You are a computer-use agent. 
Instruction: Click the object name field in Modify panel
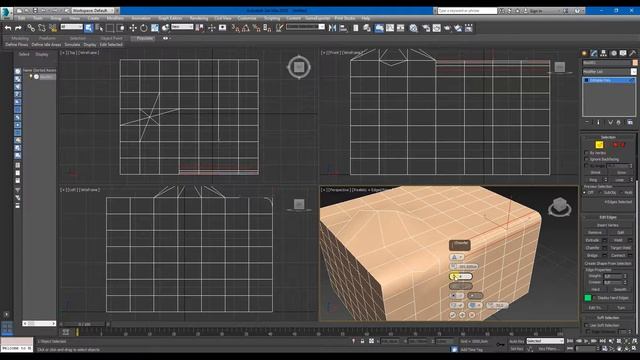click(x=606, y=62)
